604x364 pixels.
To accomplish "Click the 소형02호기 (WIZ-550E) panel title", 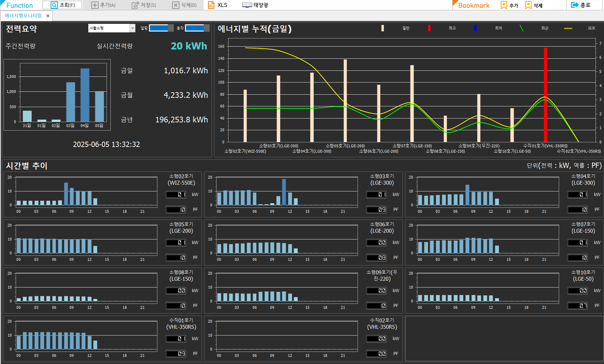I will coord(181,180).
